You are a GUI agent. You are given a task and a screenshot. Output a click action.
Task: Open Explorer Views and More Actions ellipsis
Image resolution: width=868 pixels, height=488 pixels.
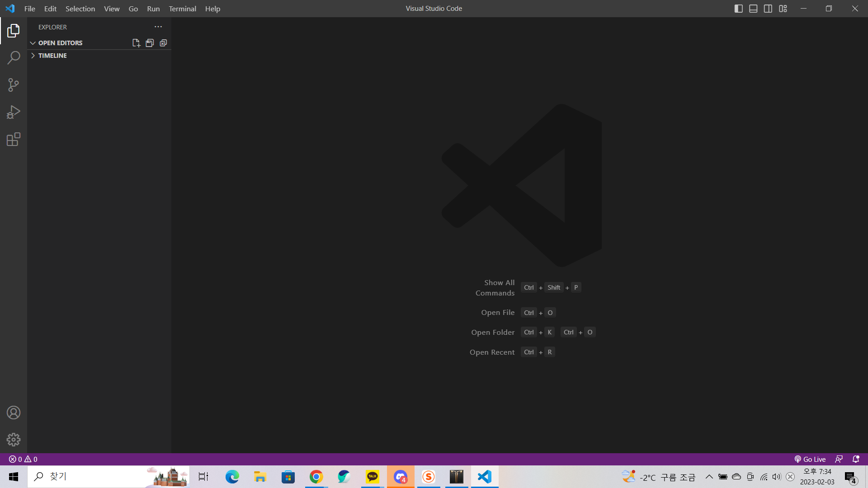(x=158, y=27)
